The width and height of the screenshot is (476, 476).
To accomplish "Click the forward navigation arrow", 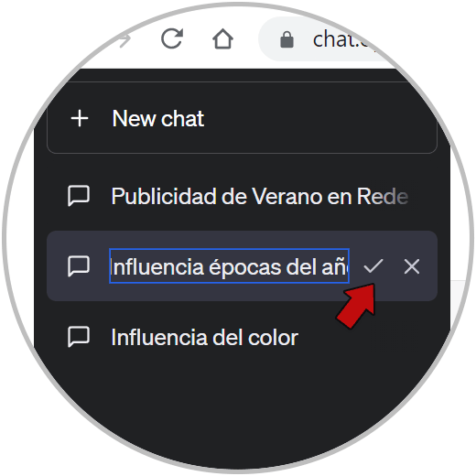I will tap(124, 40).
